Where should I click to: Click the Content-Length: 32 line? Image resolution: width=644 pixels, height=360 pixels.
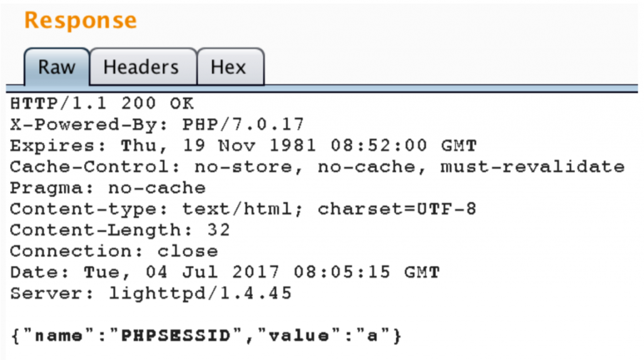pos(120,231)
